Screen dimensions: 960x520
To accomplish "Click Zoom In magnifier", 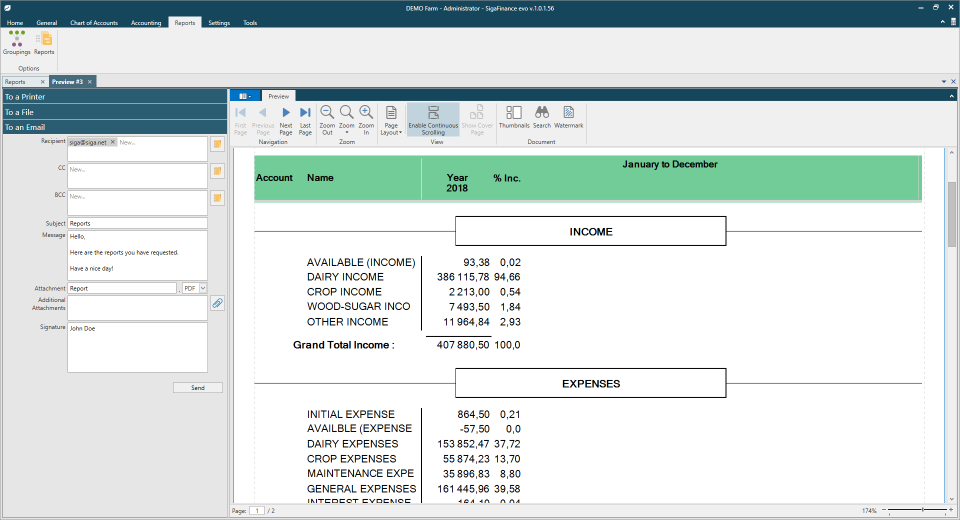I will [366, 120].
